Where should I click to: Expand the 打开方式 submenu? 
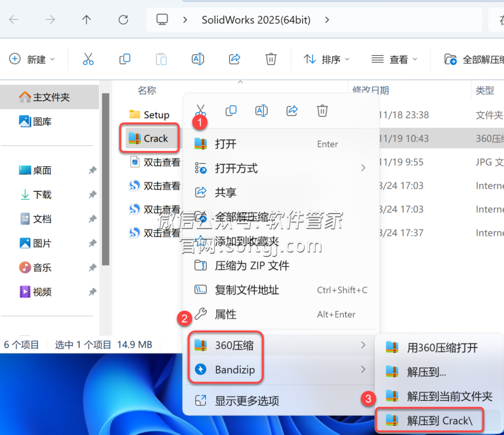click(281, 168)
